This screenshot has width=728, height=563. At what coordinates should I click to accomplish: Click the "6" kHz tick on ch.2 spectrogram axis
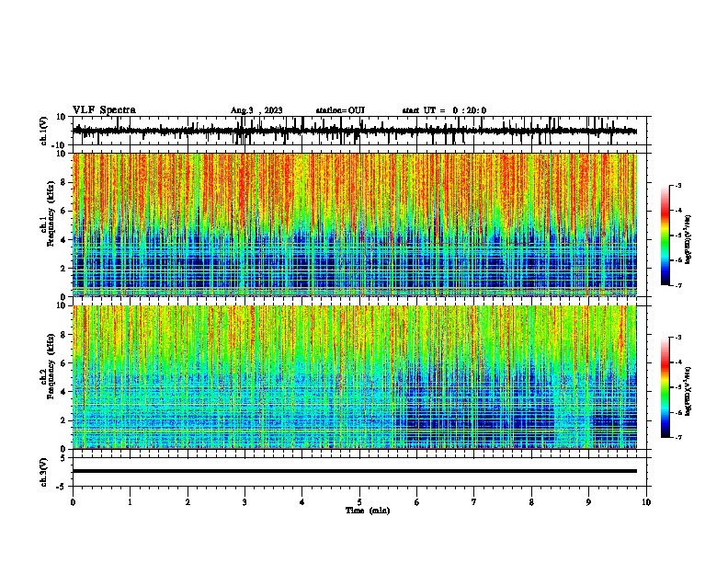pyautogui.click(x=64, y=363)
